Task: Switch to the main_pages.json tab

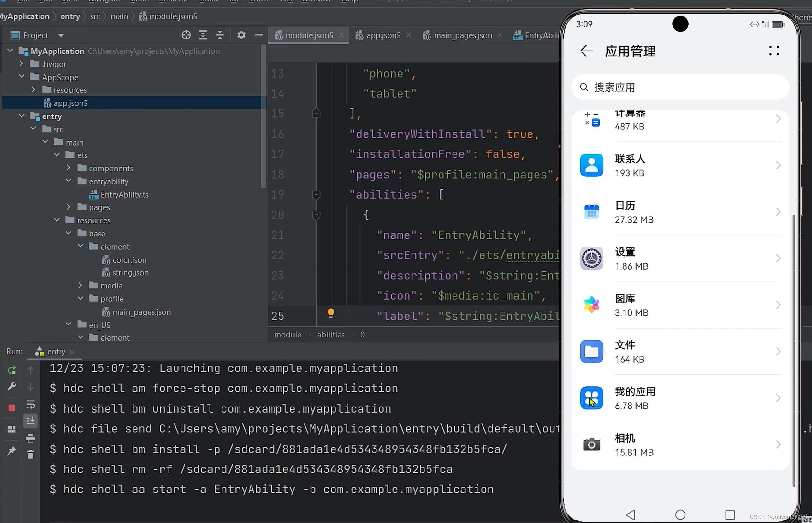Action: click(457, 35)
